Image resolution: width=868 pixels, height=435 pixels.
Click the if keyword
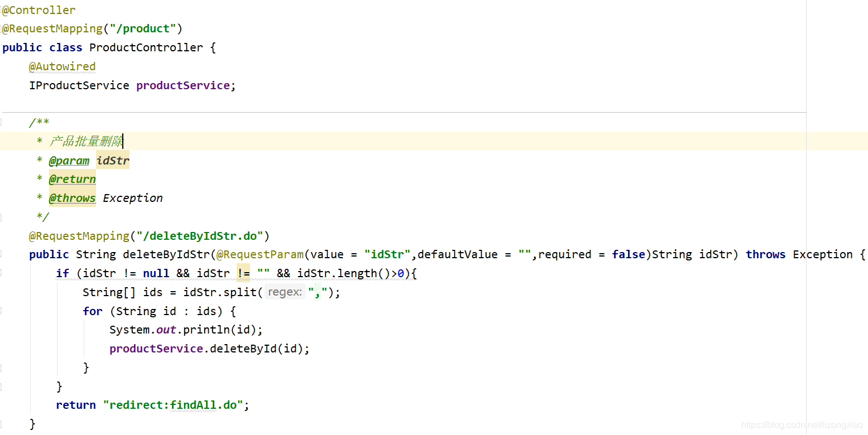point(63,273)
